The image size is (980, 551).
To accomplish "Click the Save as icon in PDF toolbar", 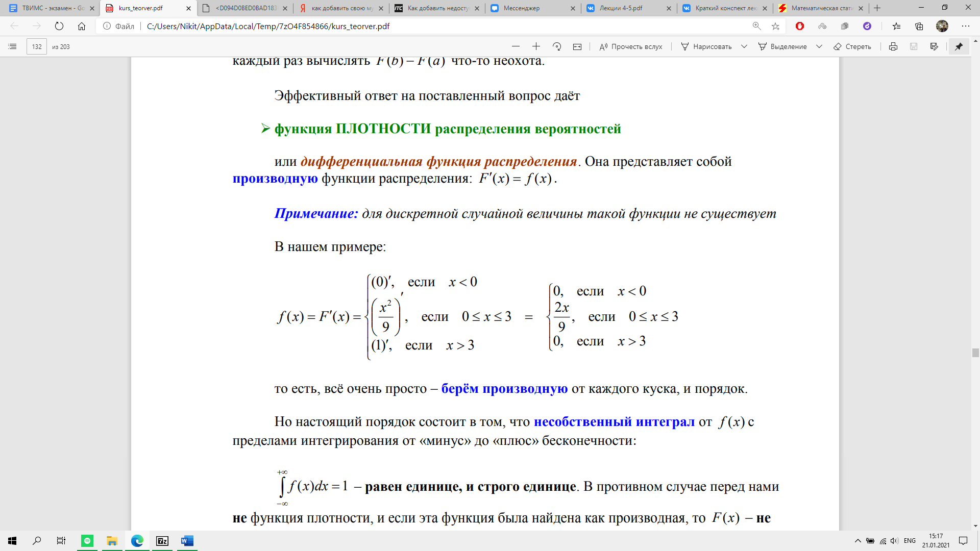I will (934, 46).
